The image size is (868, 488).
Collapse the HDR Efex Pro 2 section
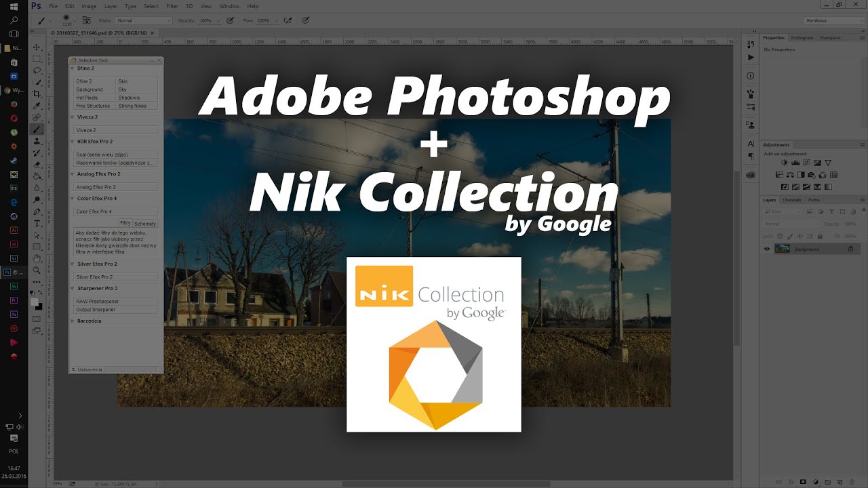pyautogui.click(x=73, y=142)
